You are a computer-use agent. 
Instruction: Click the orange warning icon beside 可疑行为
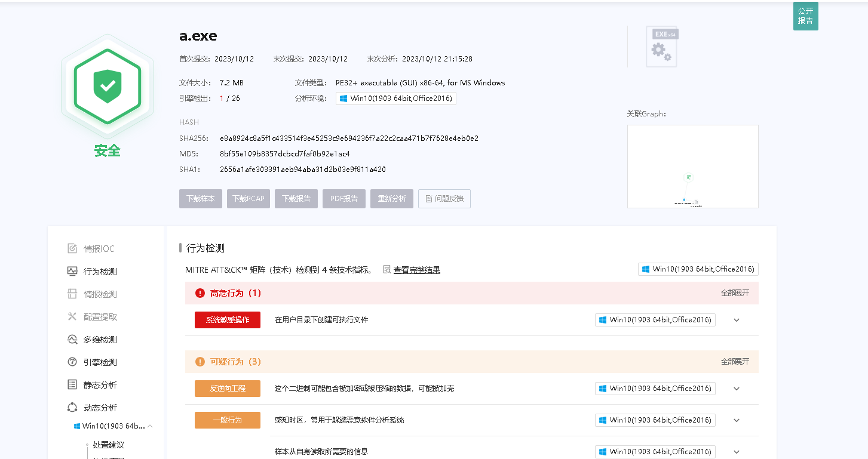[200, 362]
